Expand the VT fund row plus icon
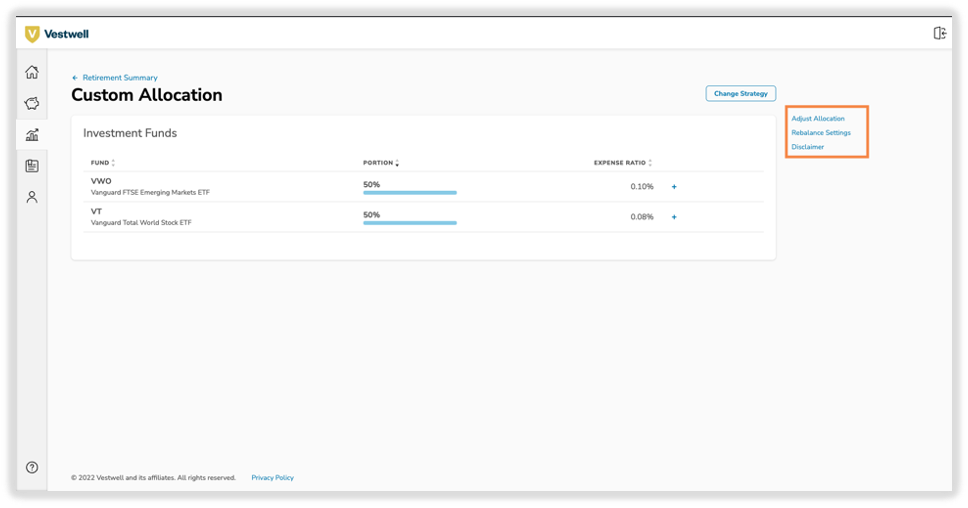The height and width of the screenshot is (508, 968). click(x=674, y=217)
